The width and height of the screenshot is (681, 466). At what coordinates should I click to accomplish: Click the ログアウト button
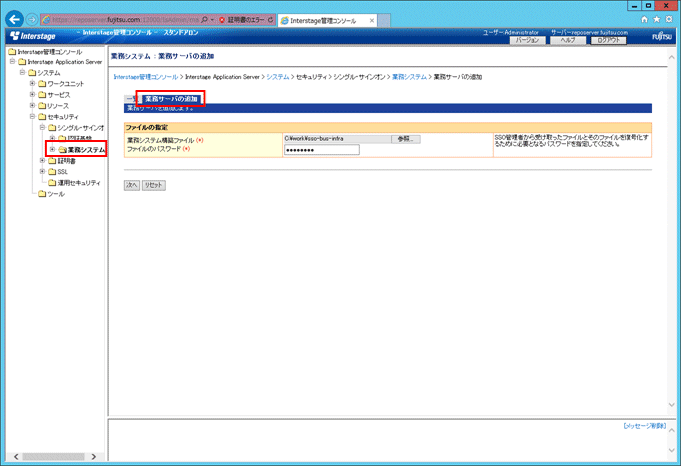tap(608, 40)
